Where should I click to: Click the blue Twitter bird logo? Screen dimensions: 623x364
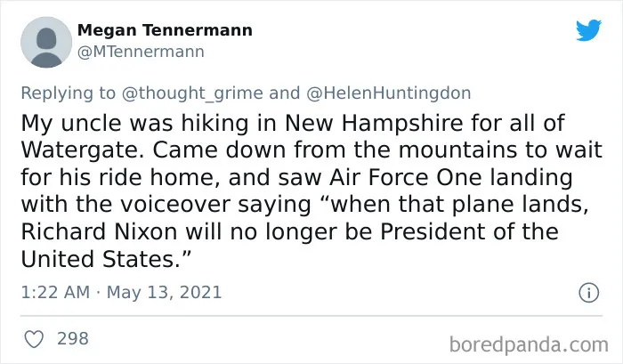588,29
